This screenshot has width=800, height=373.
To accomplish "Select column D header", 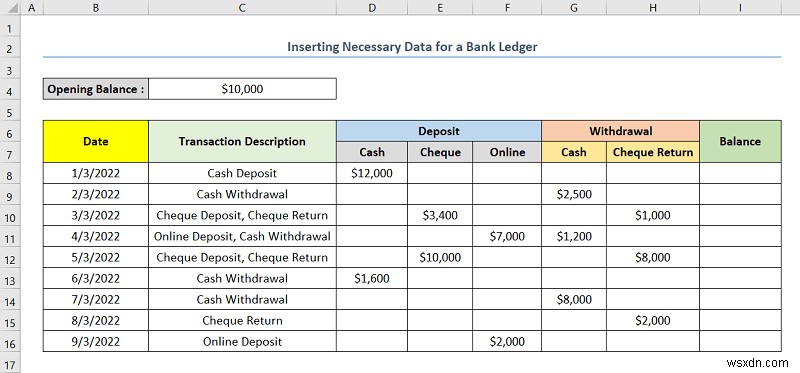I will (x=372, y=8).
